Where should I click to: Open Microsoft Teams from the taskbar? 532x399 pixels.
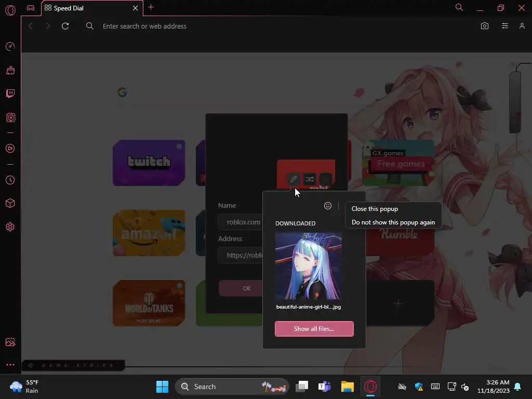click(324, 387)
